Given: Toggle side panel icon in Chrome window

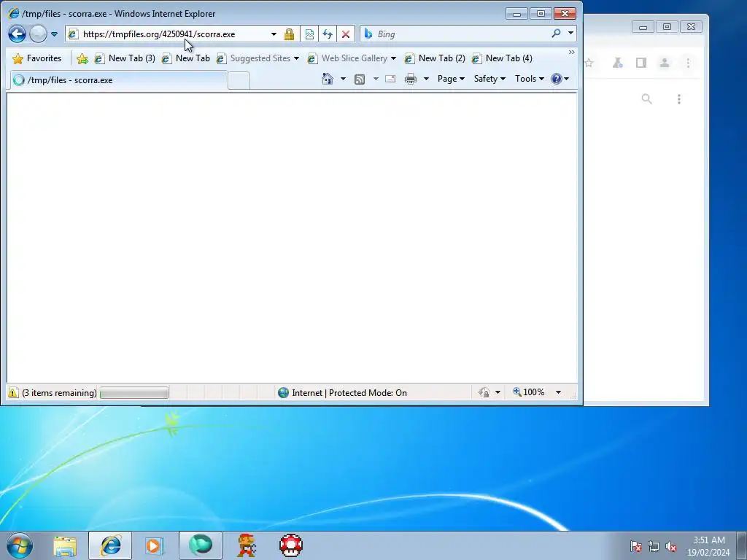Looking at the screenshot, I should point(641,63).
